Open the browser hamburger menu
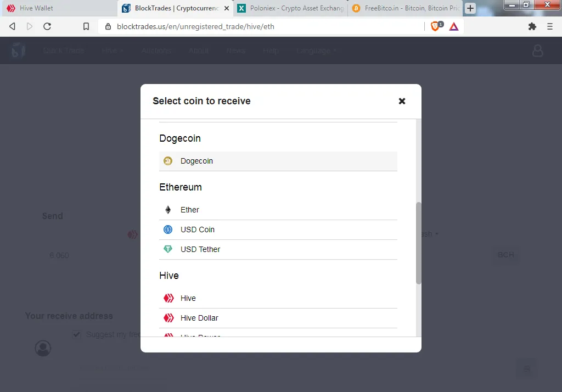This screenshot has height=392, width=562. (x=549, y=26)
